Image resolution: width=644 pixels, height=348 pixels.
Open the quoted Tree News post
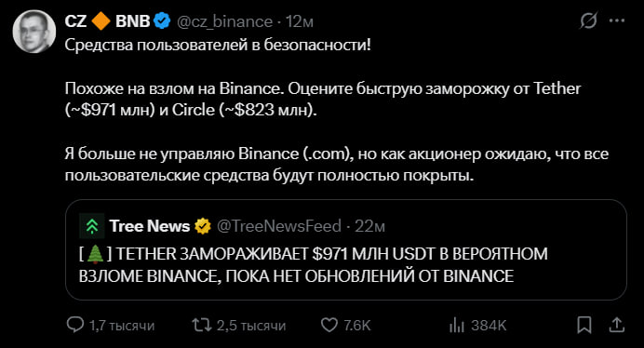pyautogui.click(x=346, y=249)
